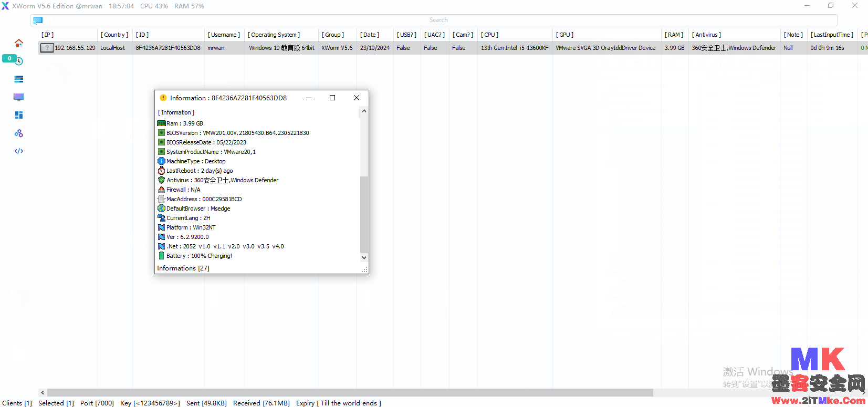
Task: Close the Information window
Action: click(357, 98)
